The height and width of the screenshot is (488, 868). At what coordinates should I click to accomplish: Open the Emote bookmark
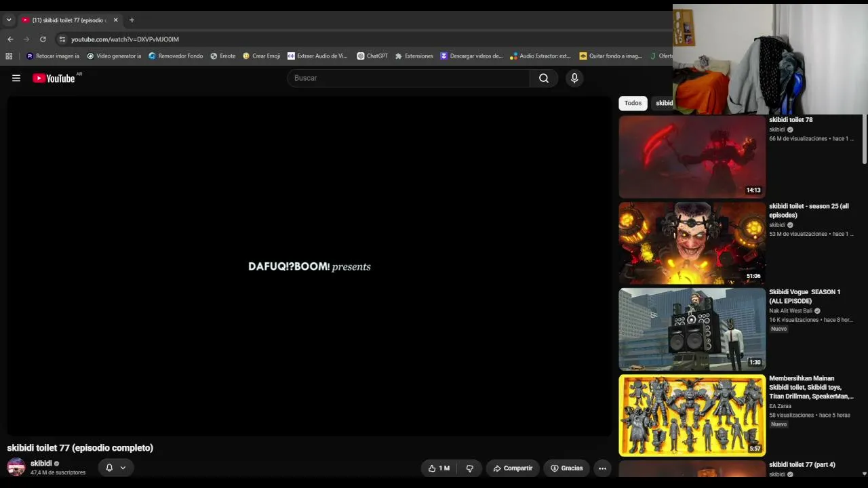(x=223, y=56)
